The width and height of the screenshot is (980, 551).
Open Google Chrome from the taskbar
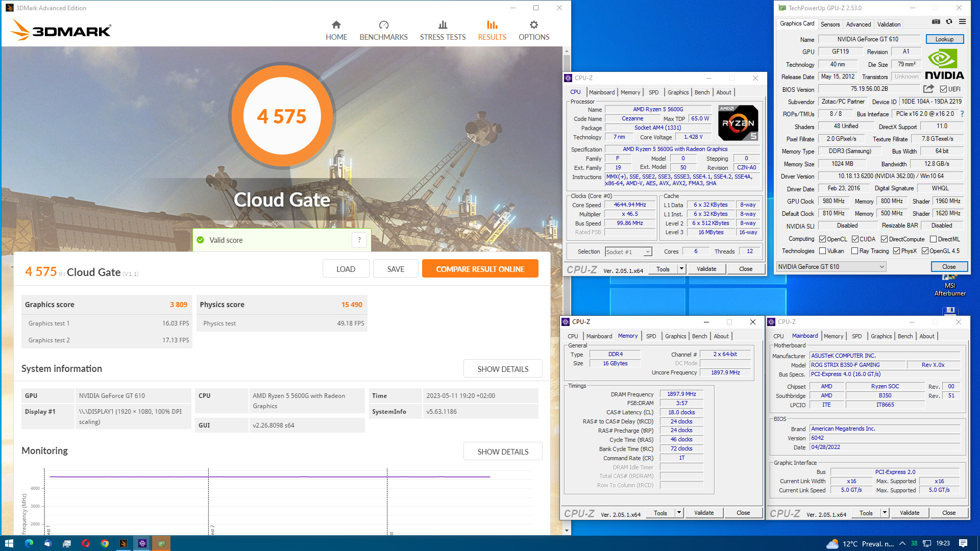pos(105,543)
